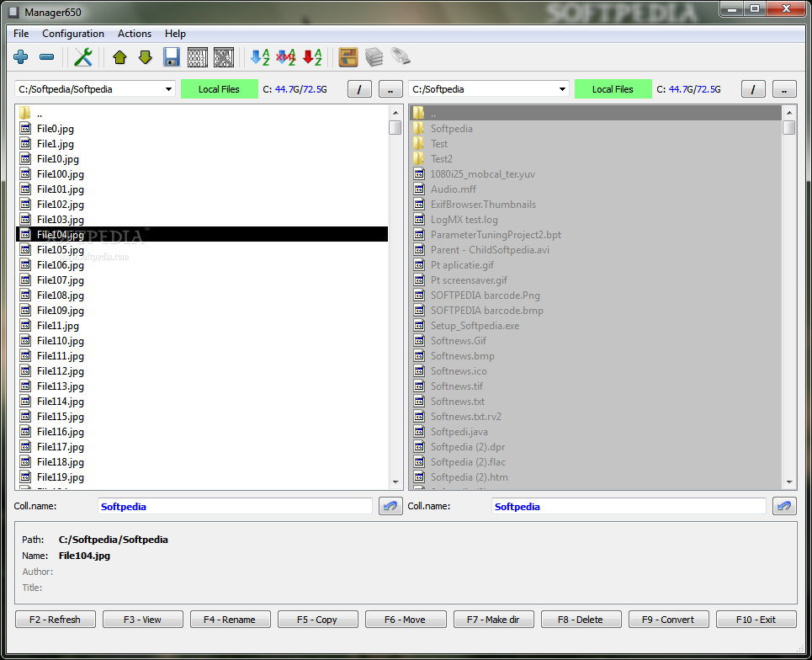
Task: Click the right pane Local Files button
Action: [x=613, y=89]
